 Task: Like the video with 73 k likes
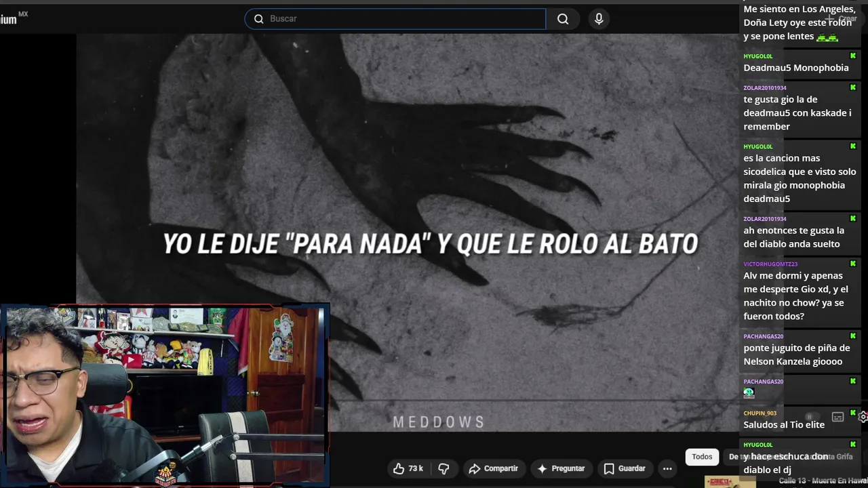[408, 468]
